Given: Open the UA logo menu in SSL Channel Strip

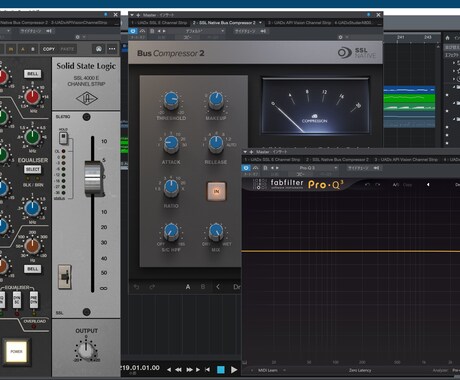Looking at the screenshot, I should click(x=98, y=49).
